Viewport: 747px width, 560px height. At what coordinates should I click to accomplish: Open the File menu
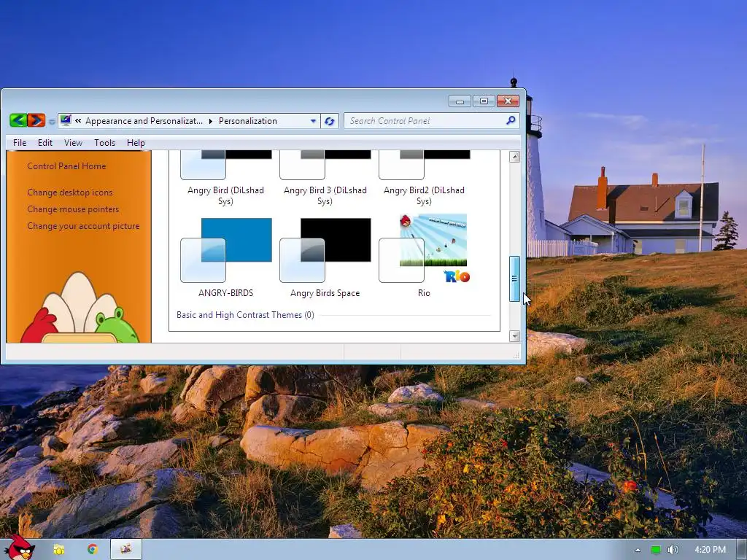[20, 143]
